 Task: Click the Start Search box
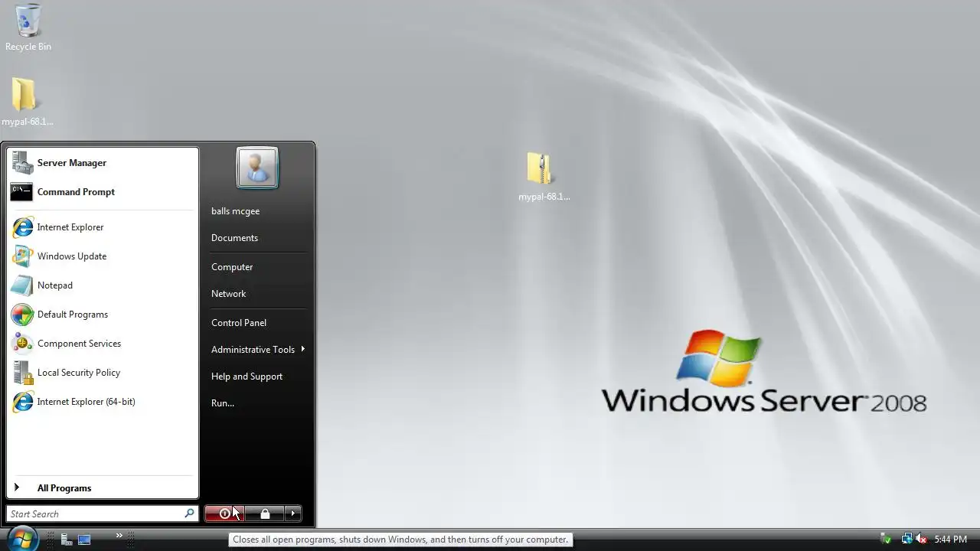pos(102,514)
